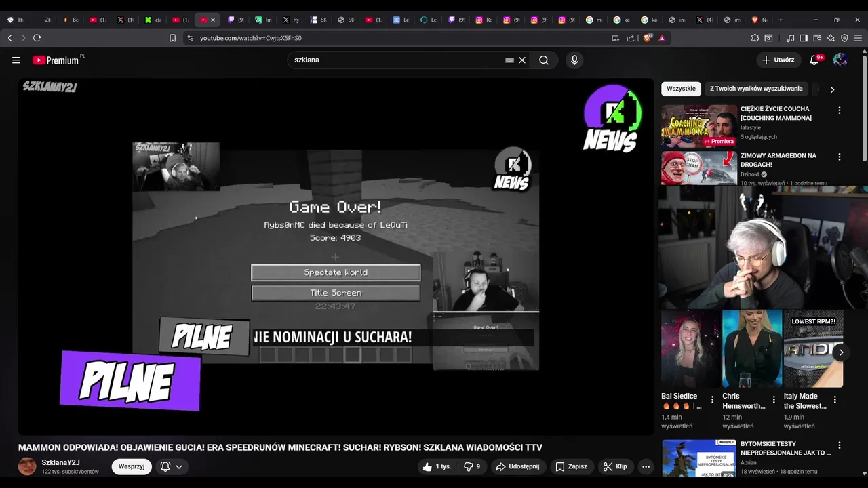Reload the page
The image size is (868, 488).
click(x=37, y=38)
